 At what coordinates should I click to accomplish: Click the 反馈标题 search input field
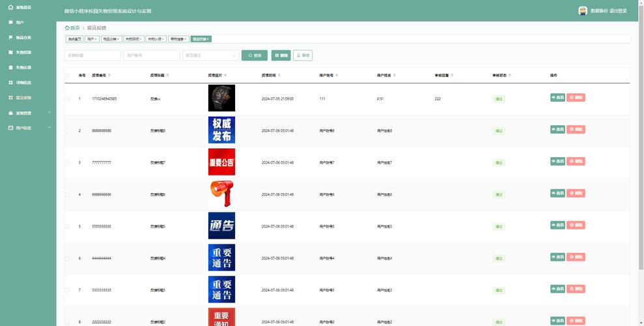[92, 55]
